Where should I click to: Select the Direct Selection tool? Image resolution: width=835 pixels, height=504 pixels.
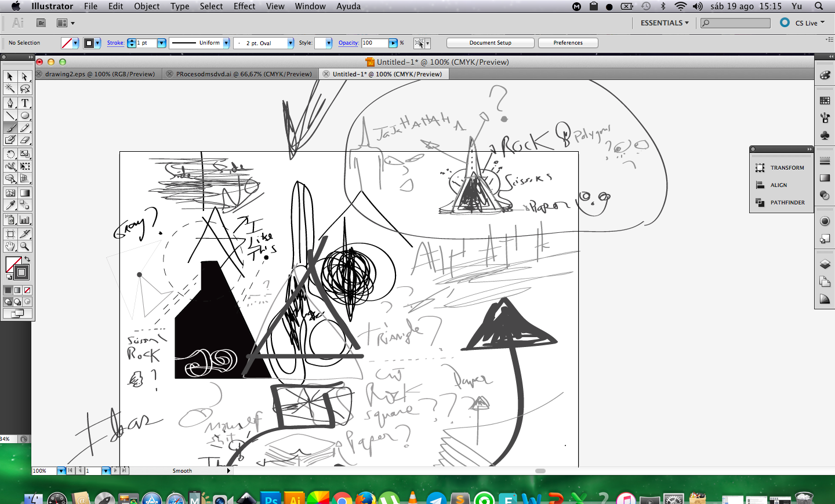pyautogui.click(x=24, y=76)
